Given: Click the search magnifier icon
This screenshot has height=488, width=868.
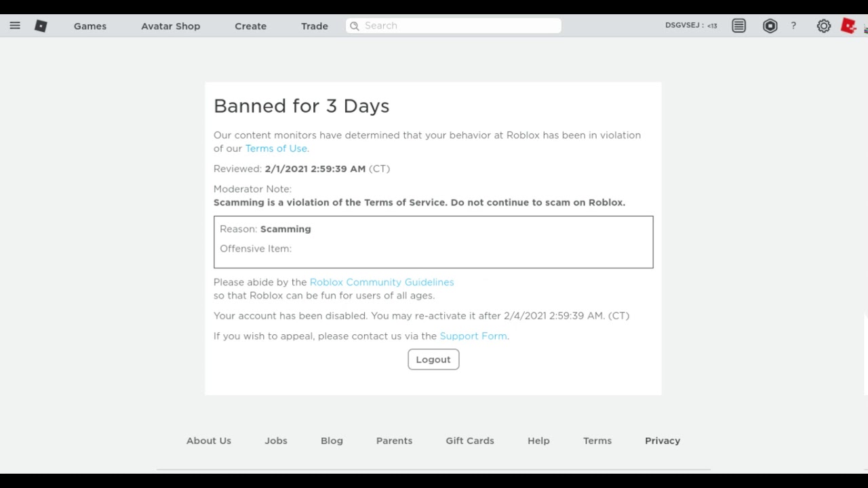Looking at the screenshot, I should point(354,26).
